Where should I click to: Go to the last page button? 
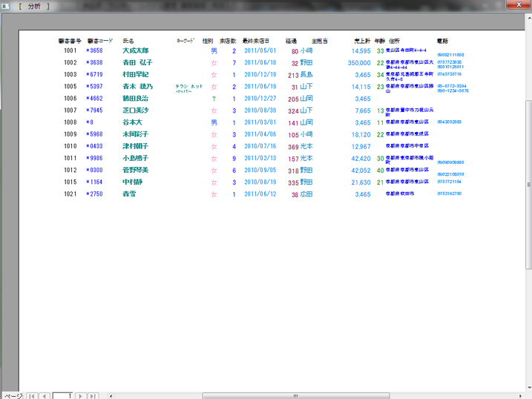[93, 396]
